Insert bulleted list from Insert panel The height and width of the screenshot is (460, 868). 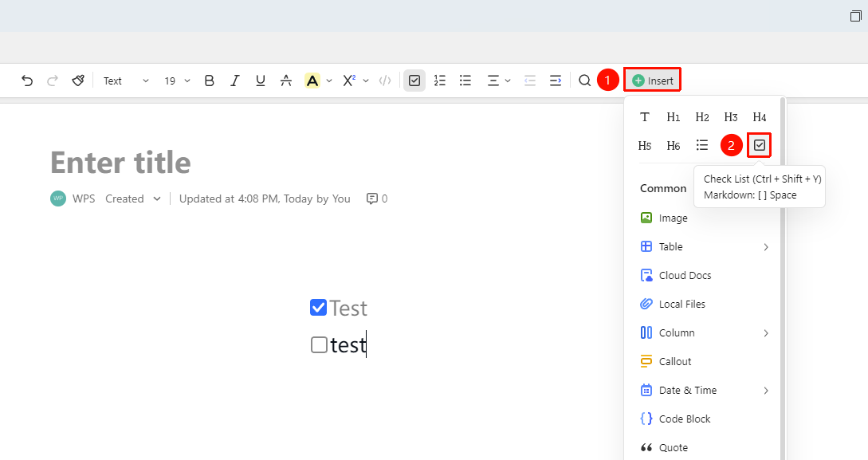pos(702,145)
